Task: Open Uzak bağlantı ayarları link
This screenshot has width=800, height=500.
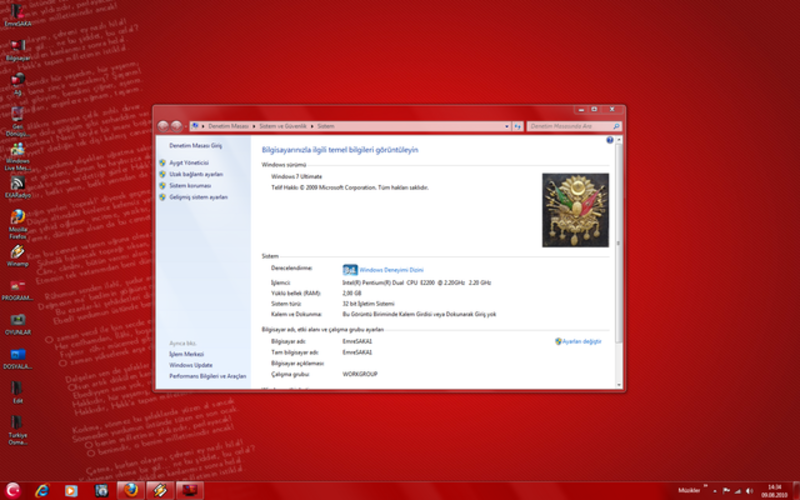Action: coord(196,174)
